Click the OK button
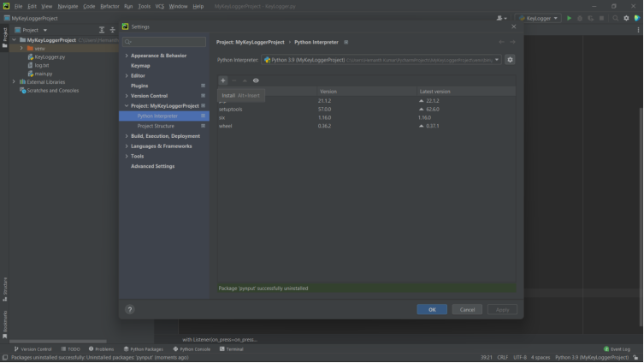The height and width of the screenshot is (363, 644). pyautogui.click(x=432, y=310)
